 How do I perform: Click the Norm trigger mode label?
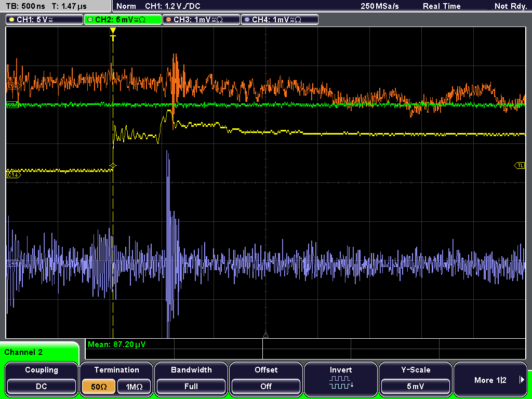tap(126, 6)
